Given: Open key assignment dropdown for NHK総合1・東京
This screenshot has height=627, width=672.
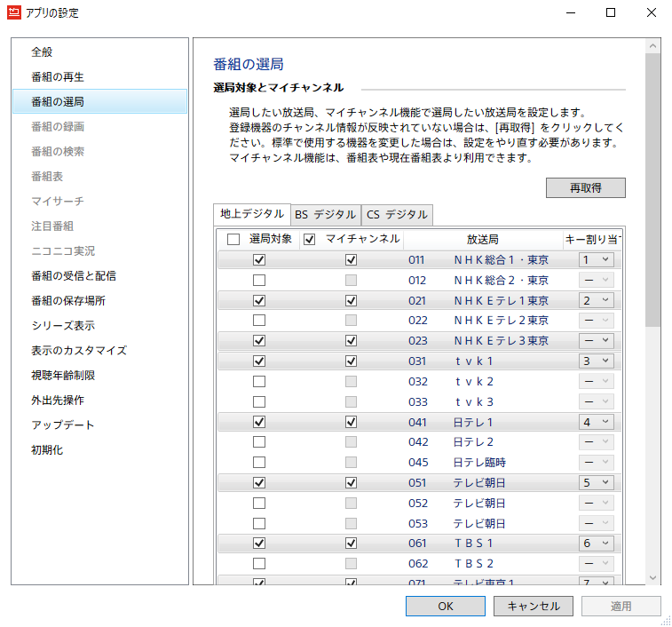Looking at the screenshot, I should click(596, 260).
